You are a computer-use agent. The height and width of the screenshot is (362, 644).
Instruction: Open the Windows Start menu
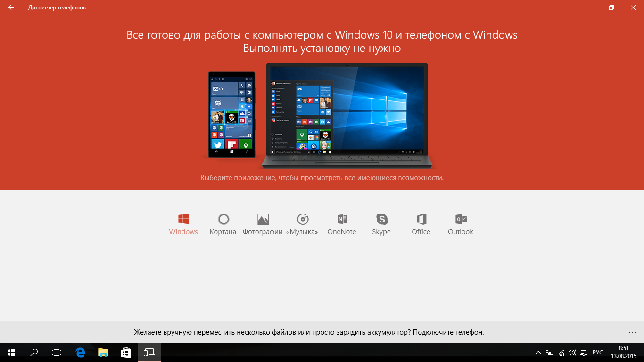(11, 352)
